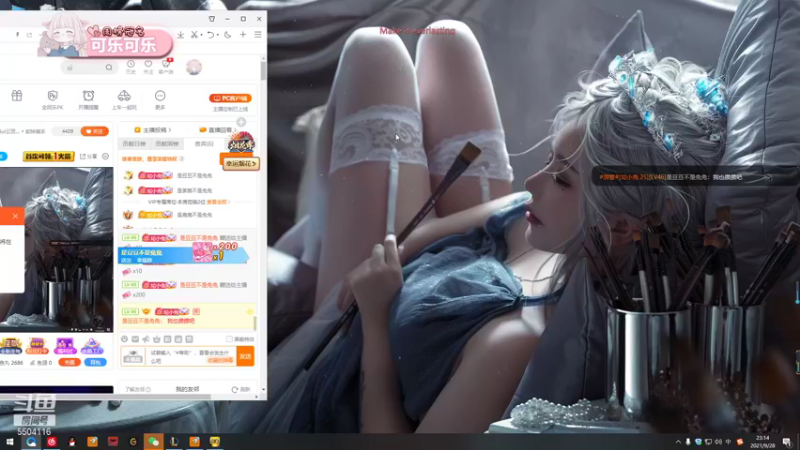Click the orange PC客户端 button
Viewport: 800px width, 450px height.
(230, 98)
